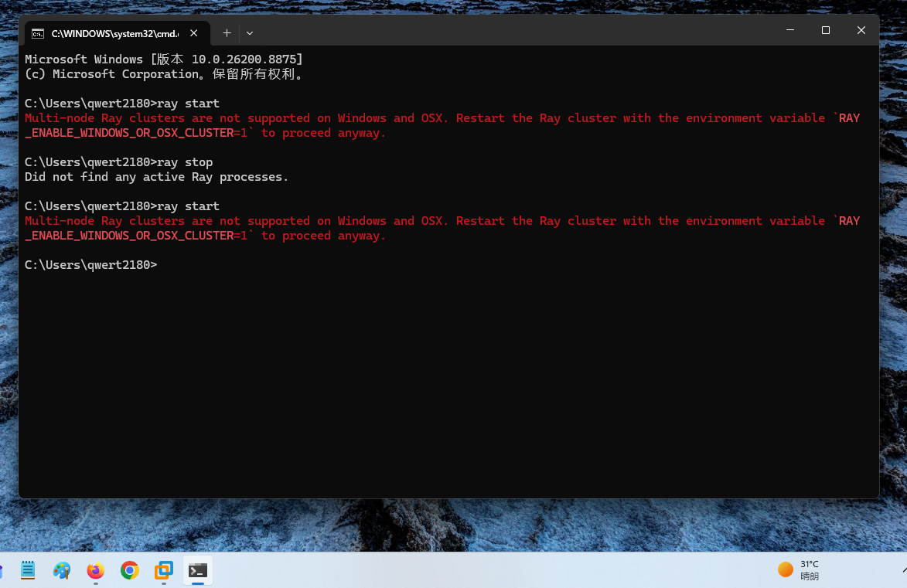The image size is (907, 588).
Task: Expand the new tab profile dropdown
Action: click(250, 33)
